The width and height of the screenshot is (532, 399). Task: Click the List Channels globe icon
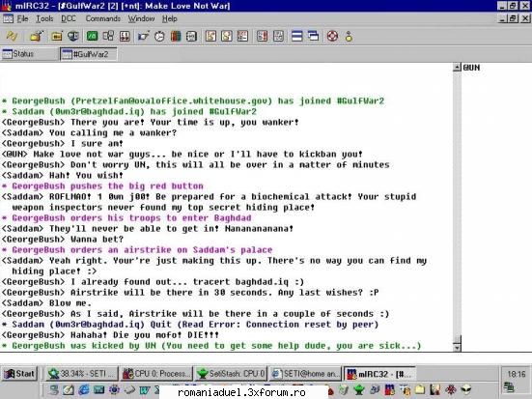click(x=73, y=36)
